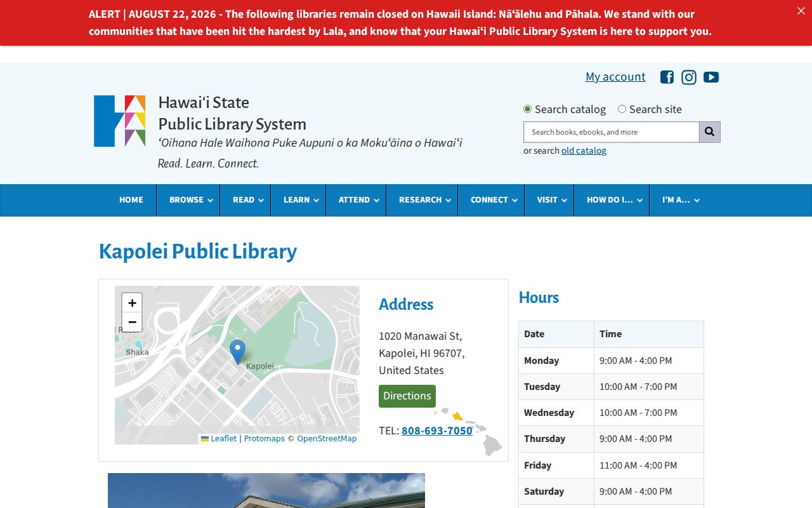812x508 pixels.
Task: Click the Hawaiian islands mini map
Action: coord(468,432)
